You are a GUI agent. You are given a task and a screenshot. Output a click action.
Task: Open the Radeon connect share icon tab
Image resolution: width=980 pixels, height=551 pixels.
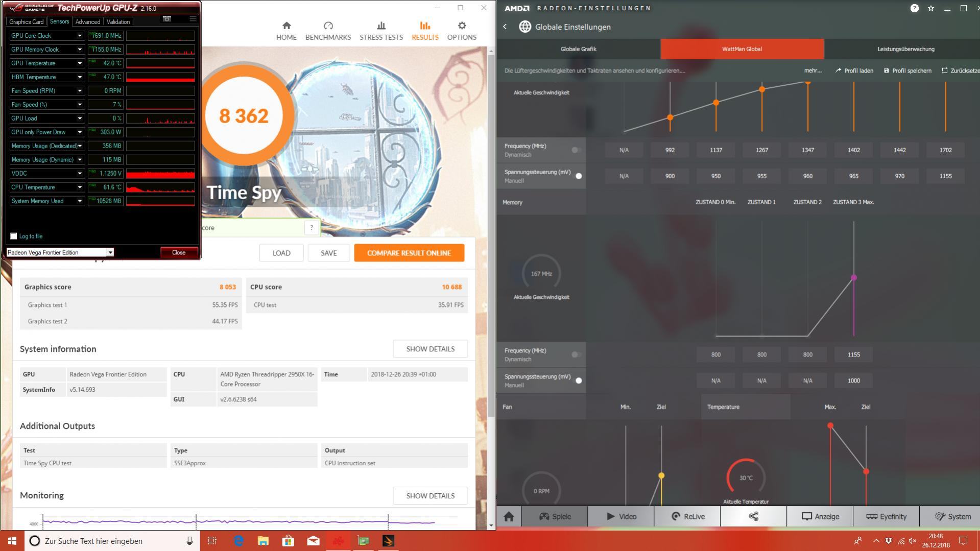coord(753,516)
